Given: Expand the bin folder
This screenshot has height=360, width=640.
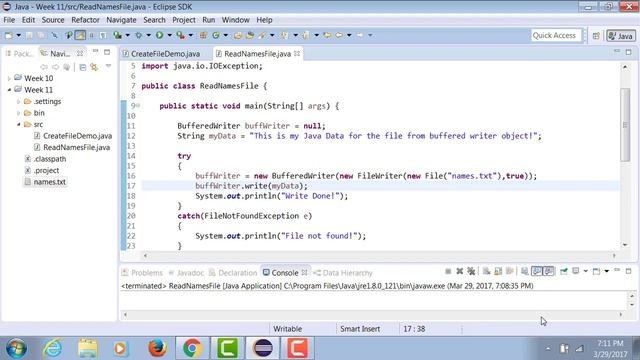Looking at the screenshot, I should click(x=18, y=113).
